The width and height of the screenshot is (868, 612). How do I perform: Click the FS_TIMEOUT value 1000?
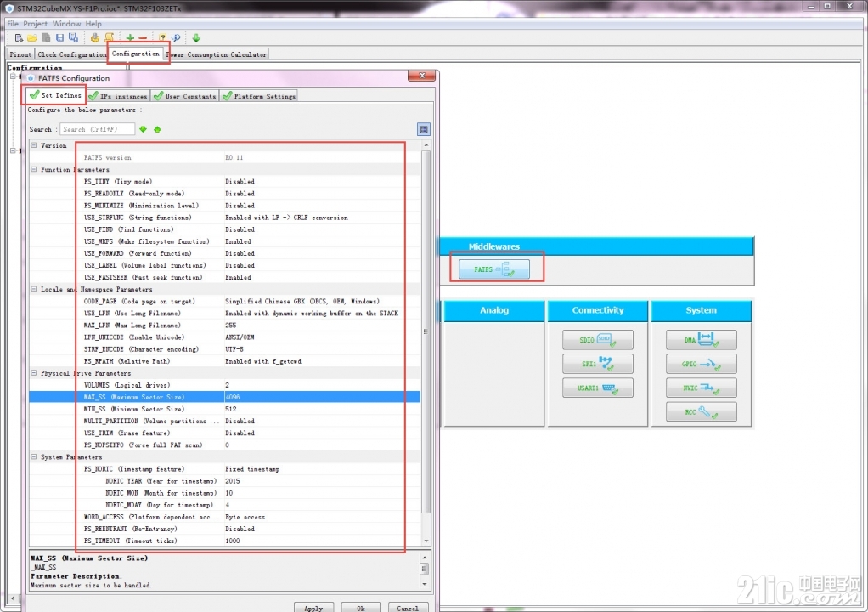[233, 541]
